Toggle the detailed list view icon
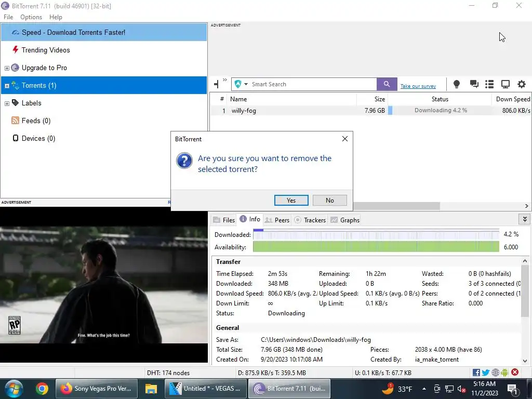This screenshot has width=532, height=399. (x=489, y=84)
